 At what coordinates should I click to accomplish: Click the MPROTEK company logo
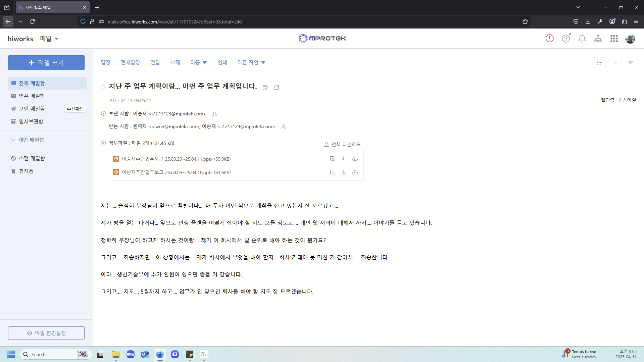tap(322, 38)
